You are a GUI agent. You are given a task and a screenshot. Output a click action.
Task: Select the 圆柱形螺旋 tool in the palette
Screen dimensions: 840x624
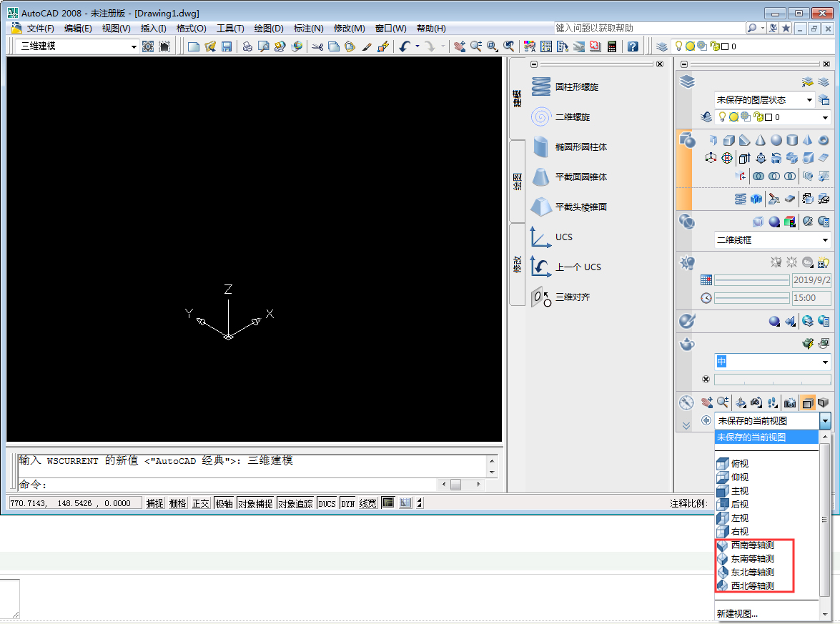coord(572,86)
